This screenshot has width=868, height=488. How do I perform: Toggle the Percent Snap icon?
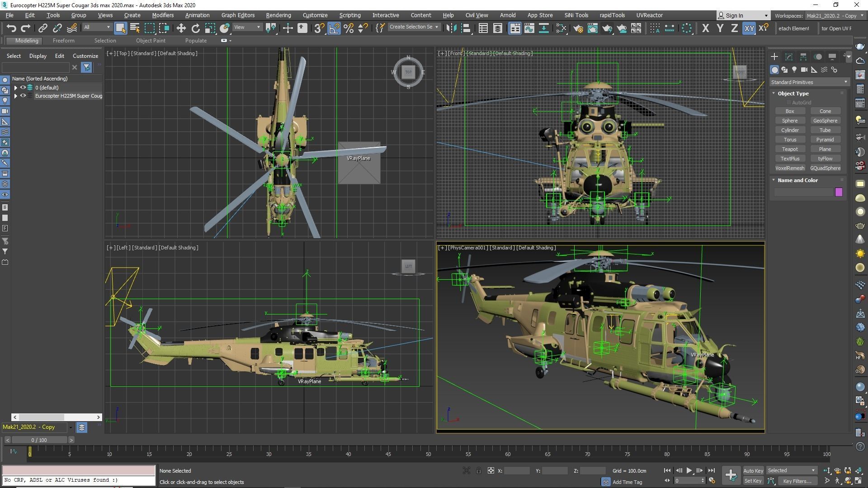[x=349, y=28]
